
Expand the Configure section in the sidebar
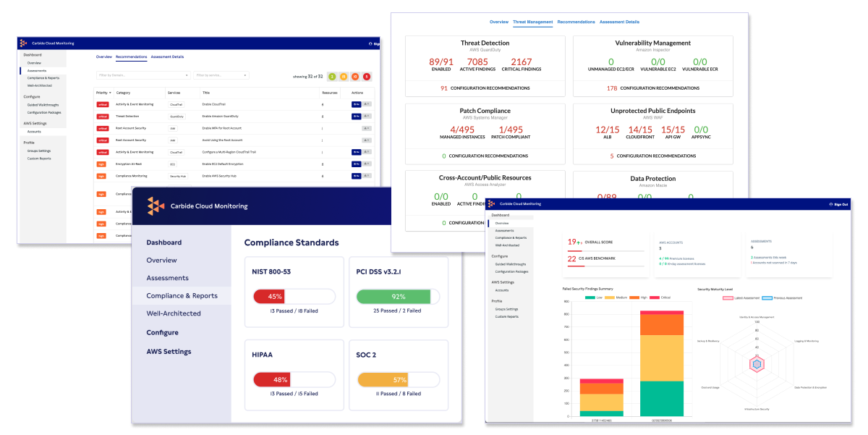click(x=32, y=97)
